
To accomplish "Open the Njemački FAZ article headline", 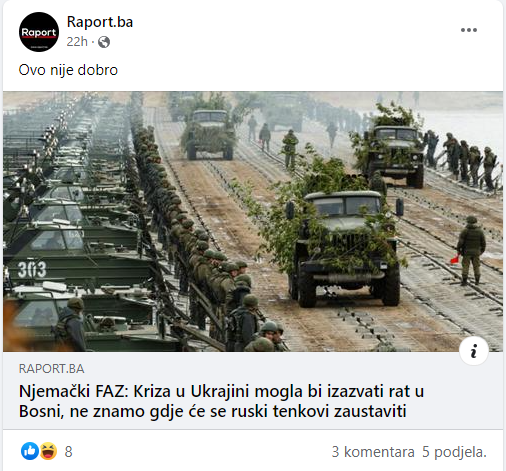I will pos(221,401).
